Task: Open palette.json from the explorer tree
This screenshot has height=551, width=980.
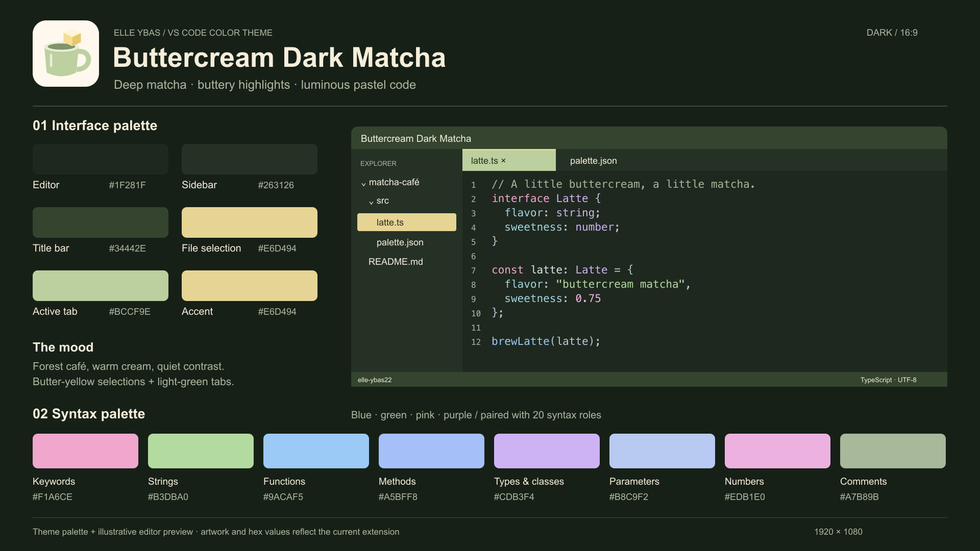Action: coord(400,242)
